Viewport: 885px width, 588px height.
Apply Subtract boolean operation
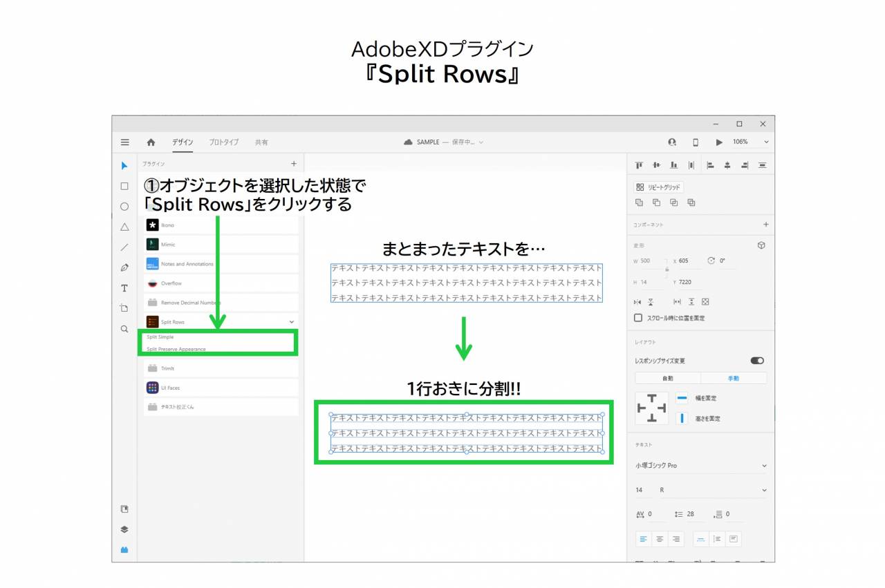(x=656, y=202)
